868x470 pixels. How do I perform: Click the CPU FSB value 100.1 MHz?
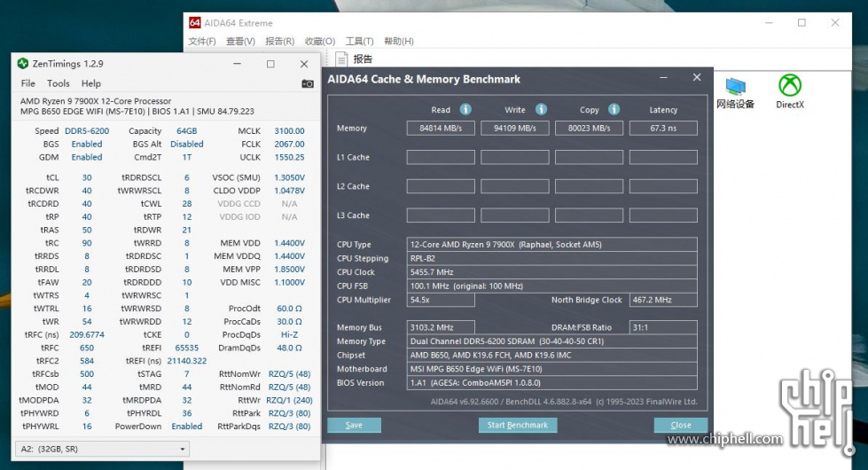point(551,286)
